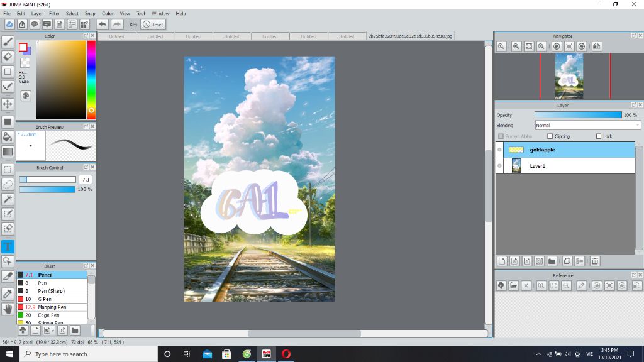This screenshot has width=644, height=362.
Task: Open the Snap menu
Action: [90, 14]
